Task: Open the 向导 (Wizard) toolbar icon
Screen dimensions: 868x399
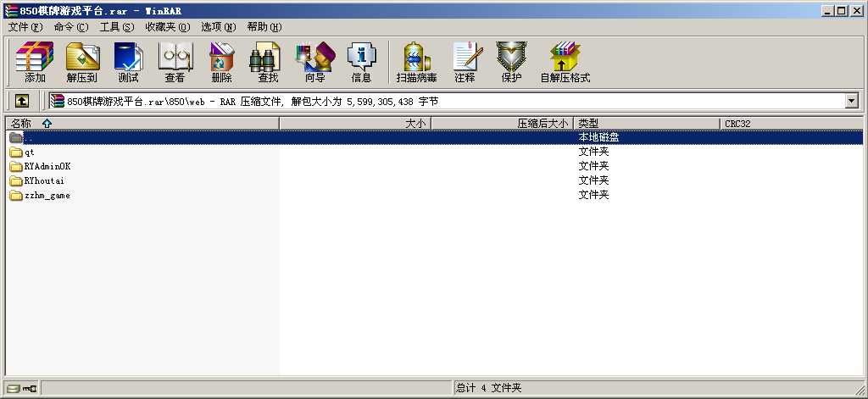Action: click(315, 56)
